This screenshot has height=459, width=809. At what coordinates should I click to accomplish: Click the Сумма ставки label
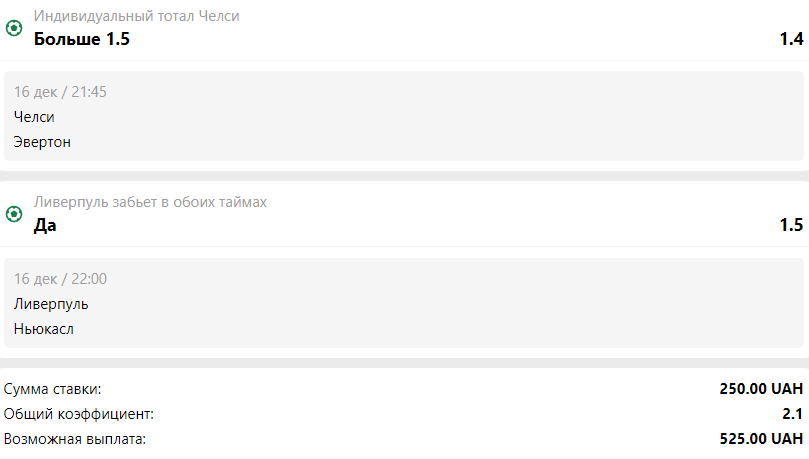53,389
